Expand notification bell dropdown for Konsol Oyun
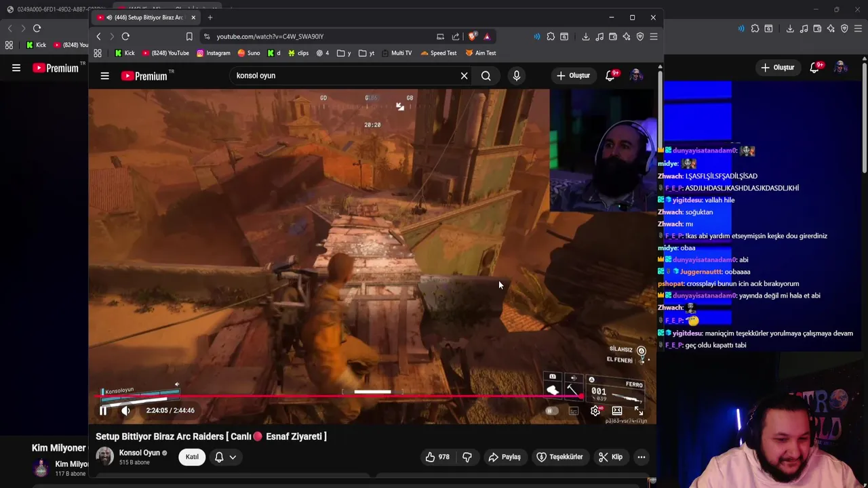Viewport: 868px width, 488px height. [225, 457]
